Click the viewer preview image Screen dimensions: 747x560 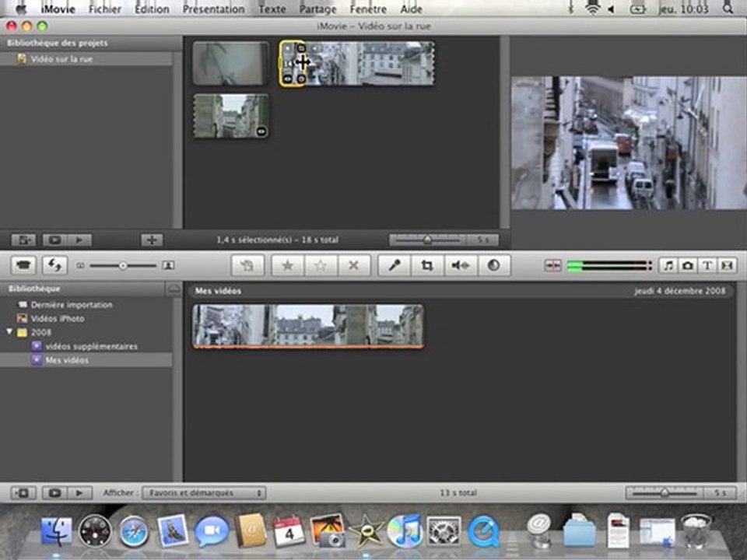coord(629,143)
